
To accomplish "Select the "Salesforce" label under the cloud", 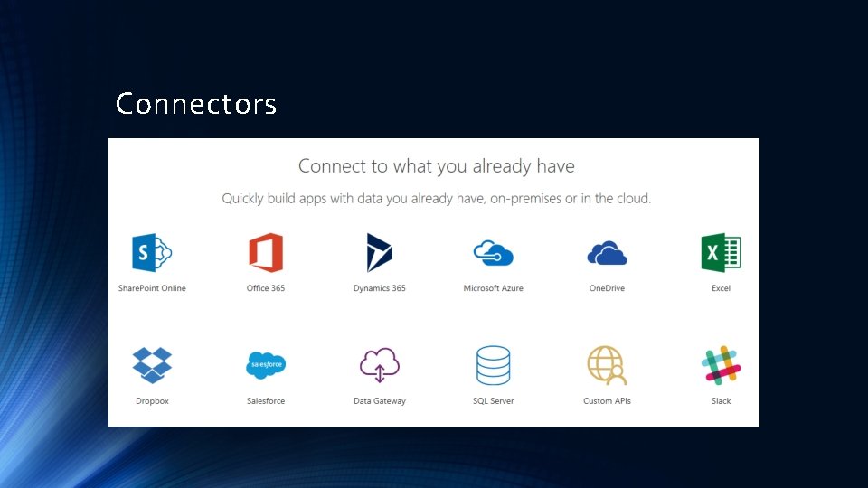I will point(266,401).
